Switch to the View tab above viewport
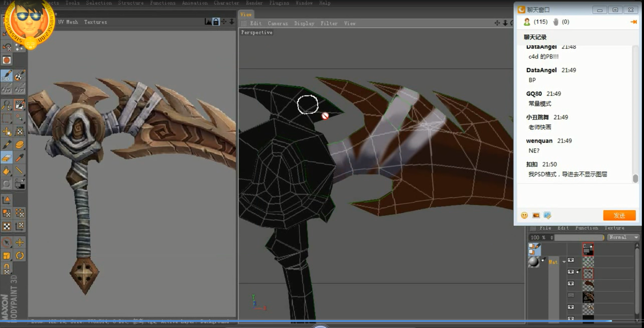The width and height of the screenshot is (644, 328). click(246, 14)
